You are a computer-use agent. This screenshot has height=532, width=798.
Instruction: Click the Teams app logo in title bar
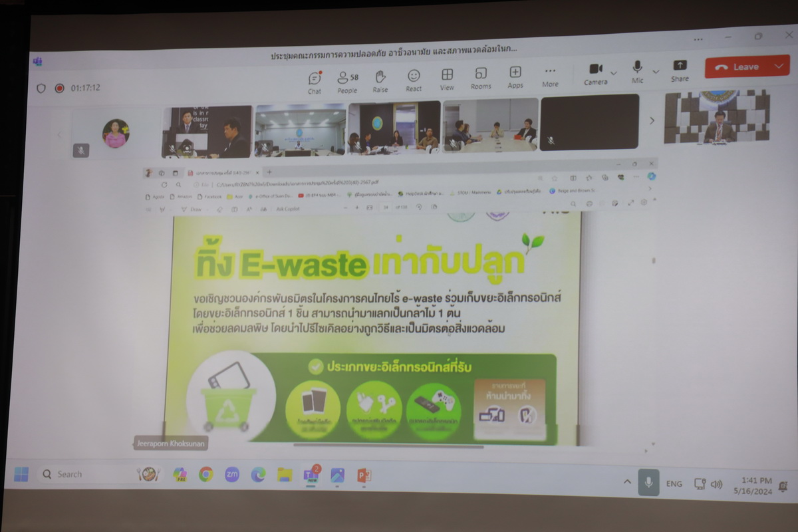(x=38, y=62)
